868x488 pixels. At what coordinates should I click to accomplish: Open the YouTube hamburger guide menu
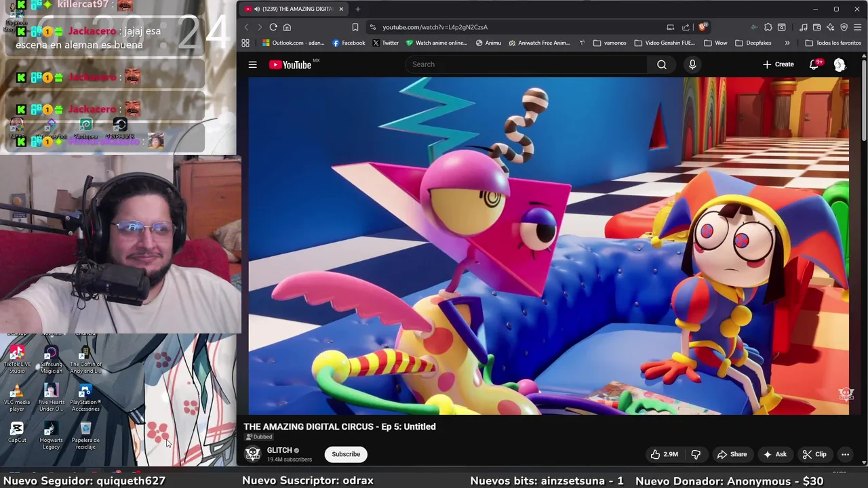(252, 64)
